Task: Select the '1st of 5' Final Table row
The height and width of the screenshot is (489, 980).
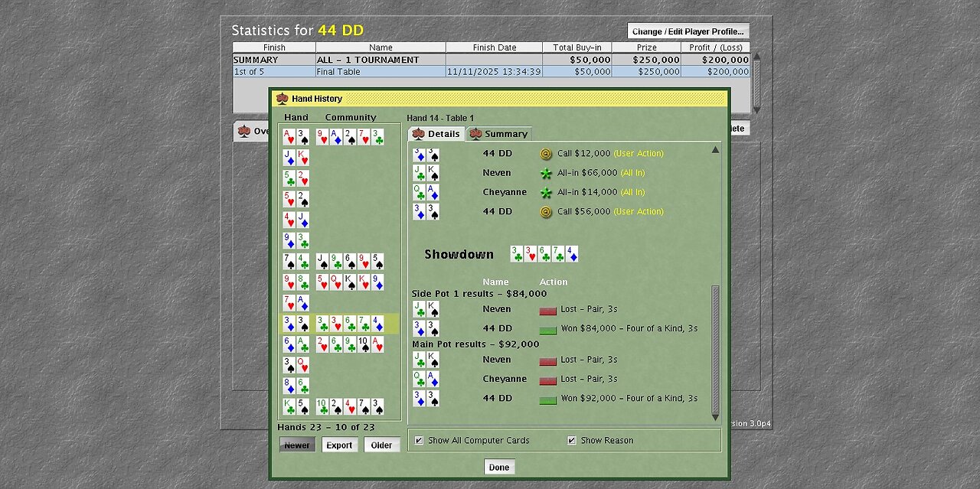Action: pos(491,72)
